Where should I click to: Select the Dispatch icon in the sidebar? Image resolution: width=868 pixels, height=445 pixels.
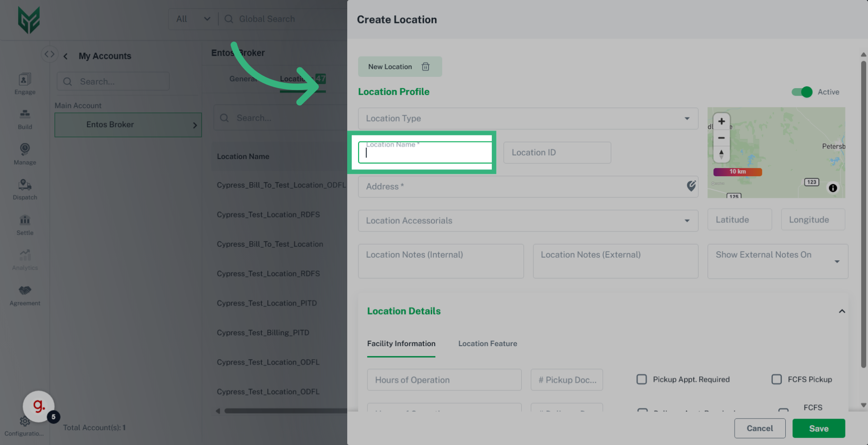pyautogui.click(x=24, y=188)
